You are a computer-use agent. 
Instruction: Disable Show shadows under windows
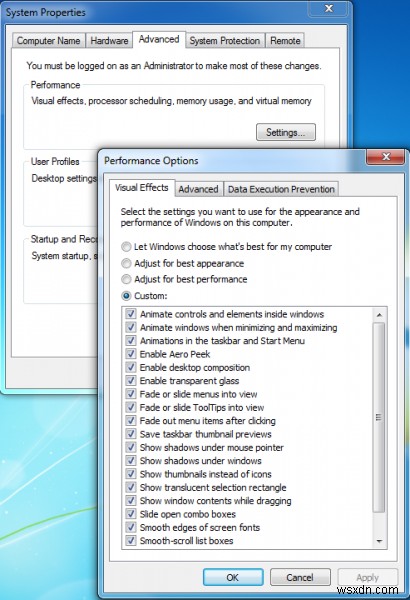pos(131,461)
